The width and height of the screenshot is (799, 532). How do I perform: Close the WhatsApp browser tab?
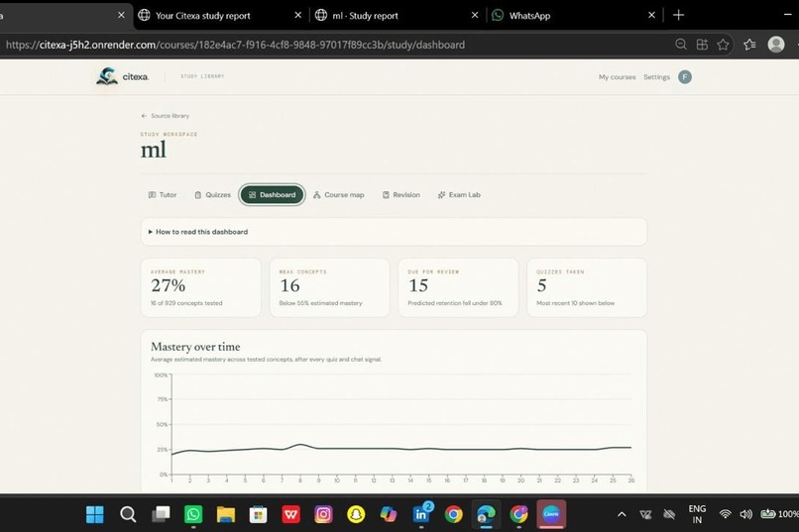click(651, 15)
